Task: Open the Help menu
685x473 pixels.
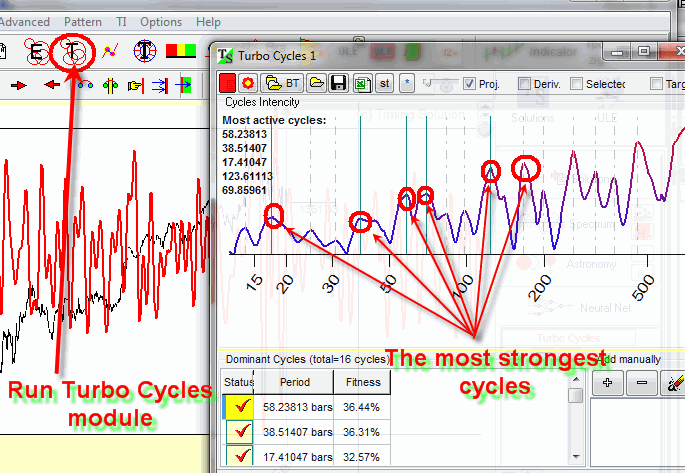Action: point(208,21)
